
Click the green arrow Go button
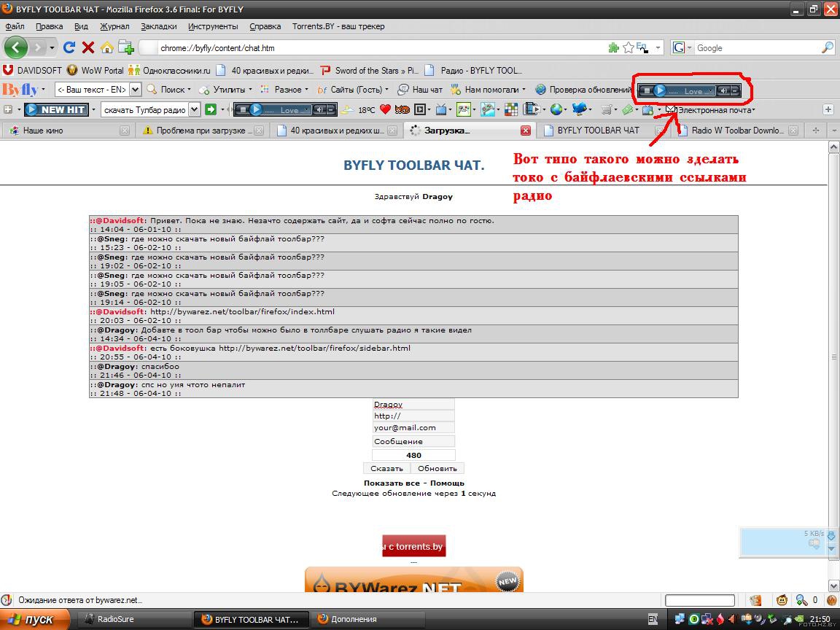[211, 110]
